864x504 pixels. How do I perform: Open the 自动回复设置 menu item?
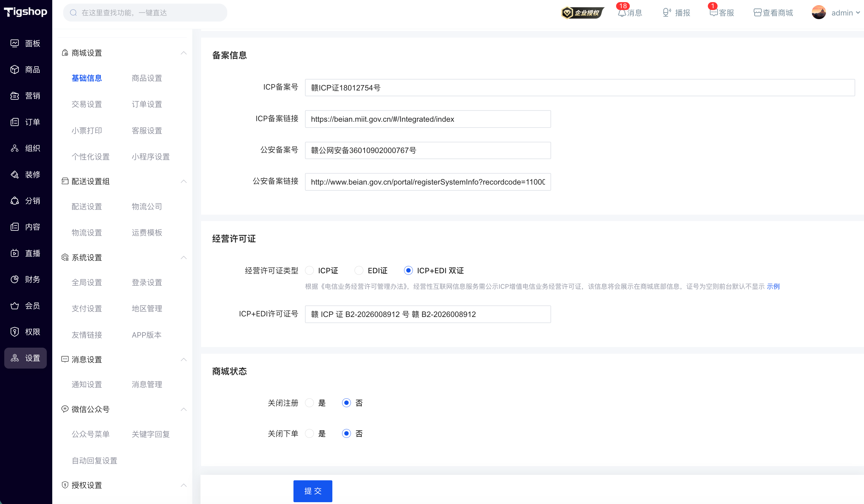click(x=94, y=461)
